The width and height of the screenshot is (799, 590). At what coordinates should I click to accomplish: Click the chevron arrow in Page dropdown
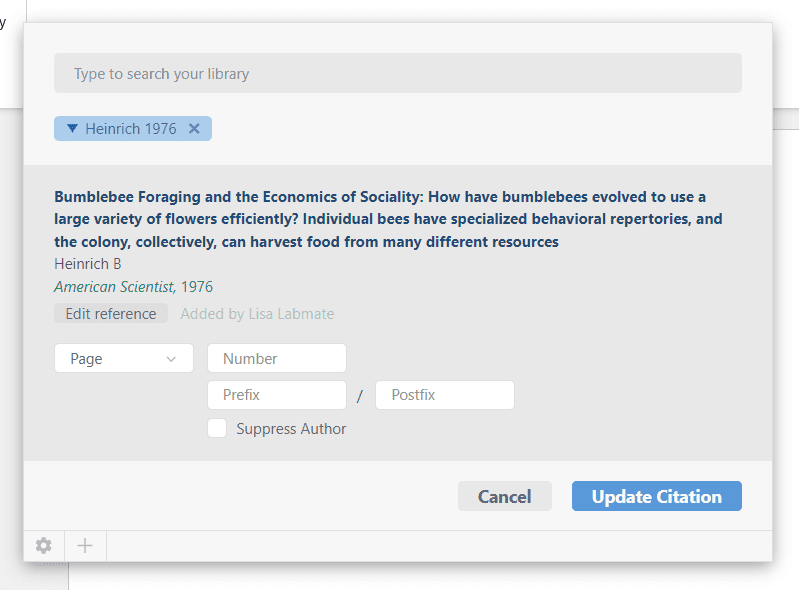point(171,359)
